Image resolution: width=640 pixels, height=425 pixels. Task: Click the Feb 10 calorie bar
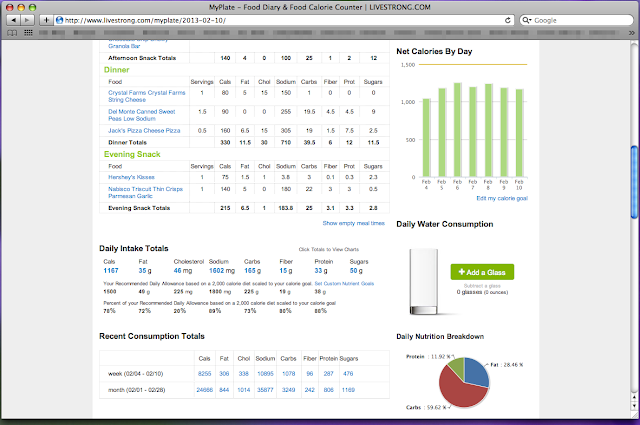tap(519, 133)
